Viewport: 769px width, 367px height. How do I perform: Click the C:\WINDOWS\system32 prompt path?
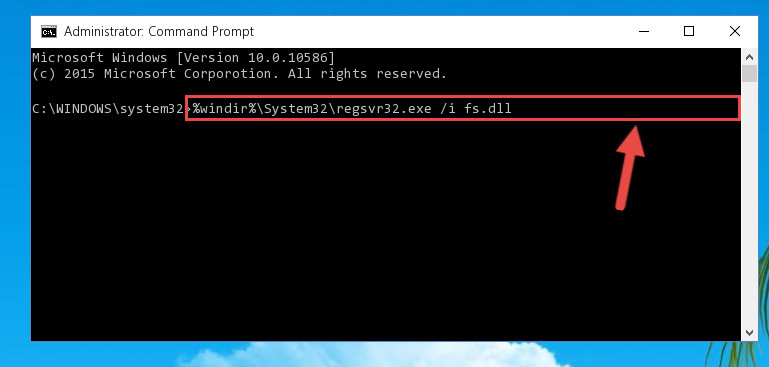[x=107, y=108]
